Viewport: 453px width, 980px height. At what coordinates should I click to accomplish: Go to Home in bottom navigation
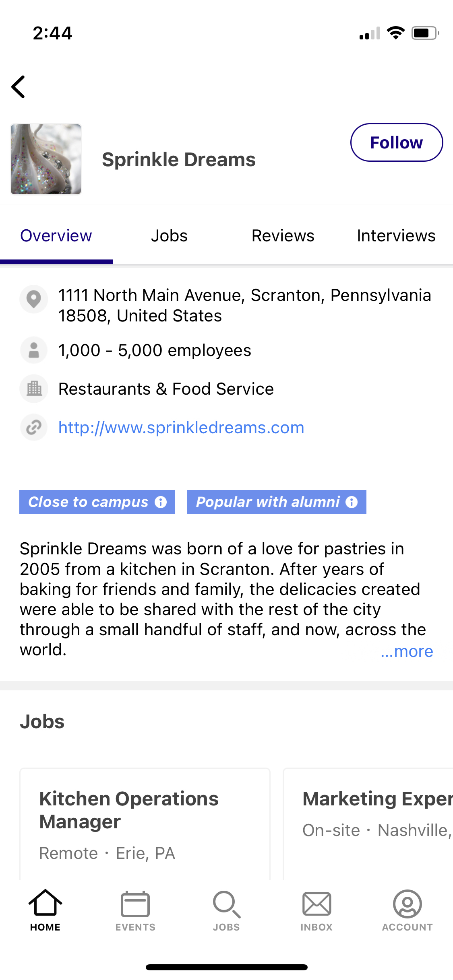pos(45,911)
